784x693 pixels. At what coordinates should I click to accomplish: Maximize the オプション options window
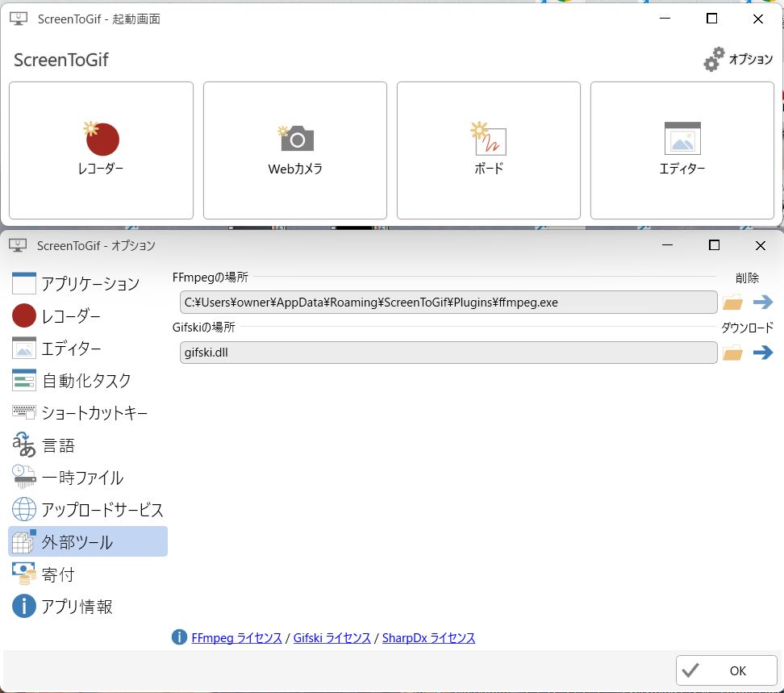(x=714, y=245)
